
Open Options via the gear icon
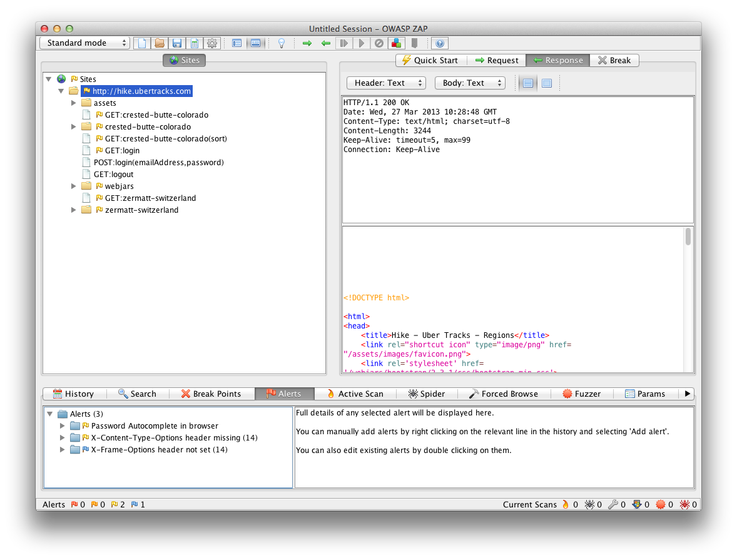(x=212, y=43)
